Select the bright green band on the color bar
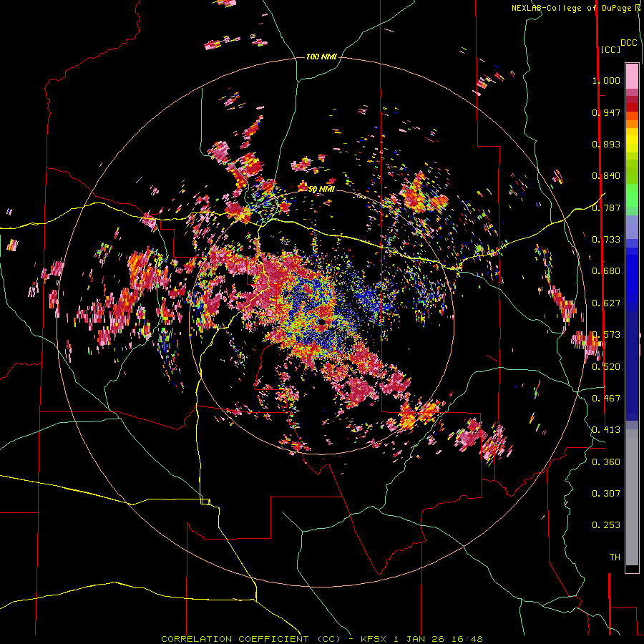 [x=632, y=195]
